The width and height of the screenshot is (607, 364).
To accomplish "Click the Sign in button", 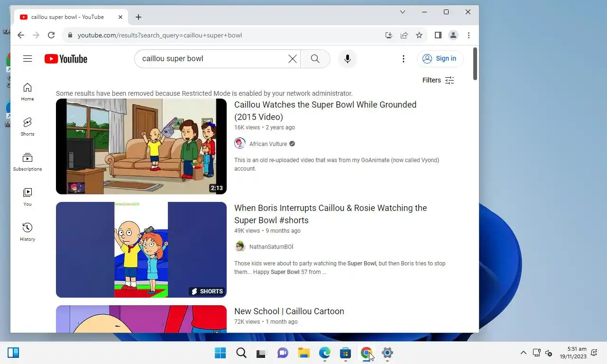I will point(440,58).
